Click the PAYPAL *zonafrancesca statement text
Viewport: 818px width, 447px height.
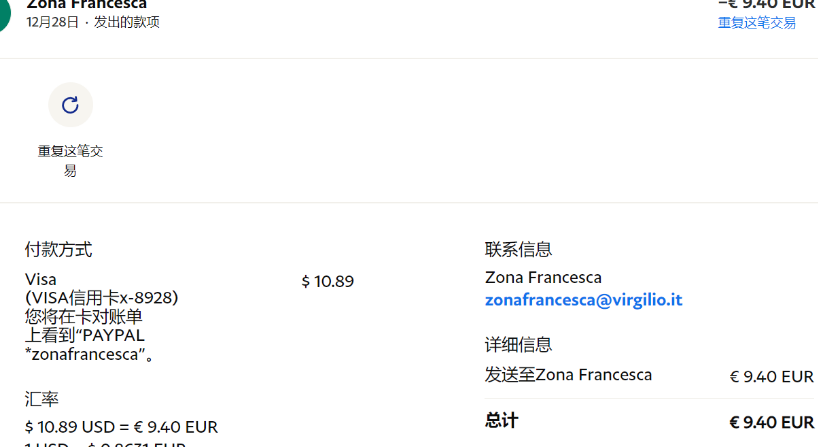tap(89, 344)
